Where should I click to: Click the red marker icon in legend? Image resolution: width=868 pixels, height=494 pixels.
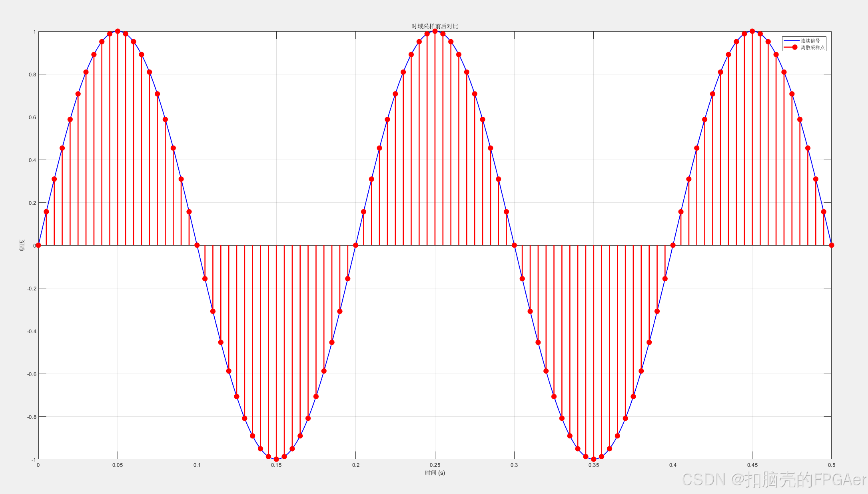795,47
